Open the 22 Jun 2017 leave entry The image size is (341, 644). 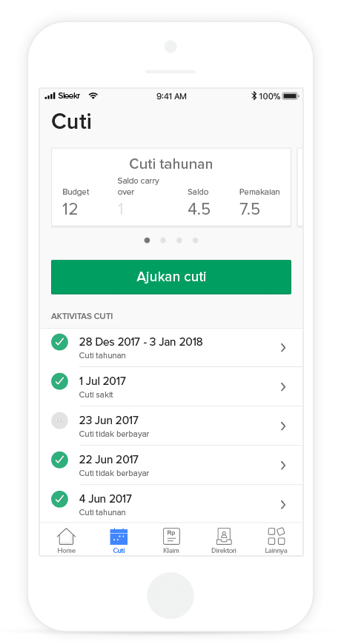[171, 466]
